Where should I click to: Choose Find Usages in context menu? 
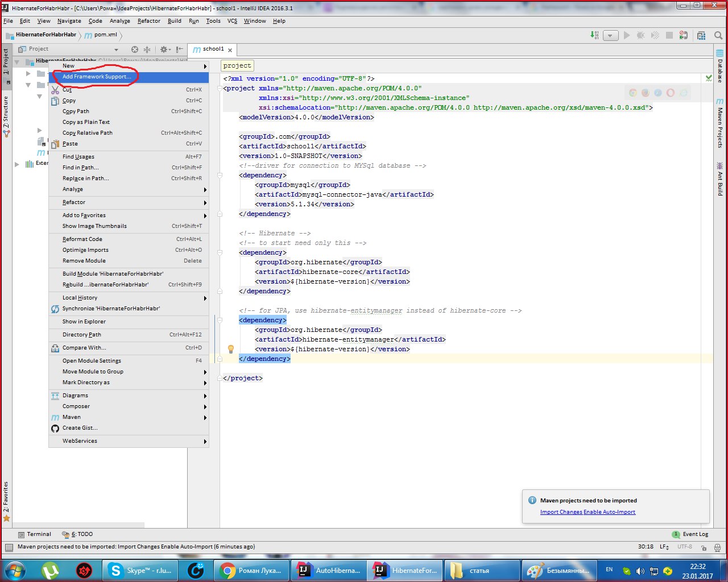129,157
